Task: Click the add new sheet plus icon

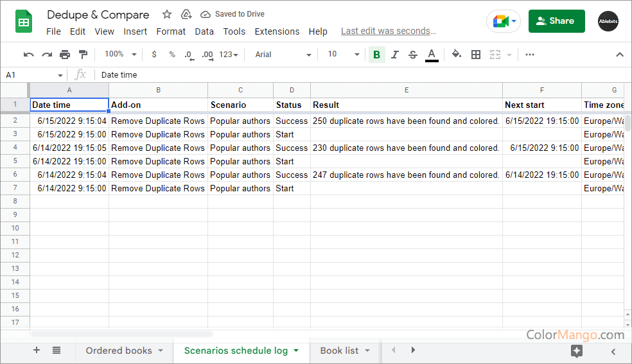Action: click(37, 351)
